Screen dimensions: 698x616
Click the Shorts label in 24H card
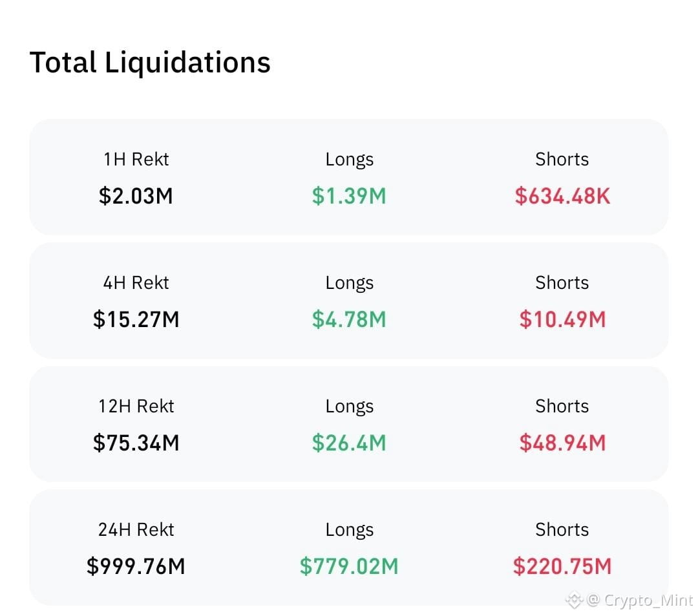[x=562, y=529]
